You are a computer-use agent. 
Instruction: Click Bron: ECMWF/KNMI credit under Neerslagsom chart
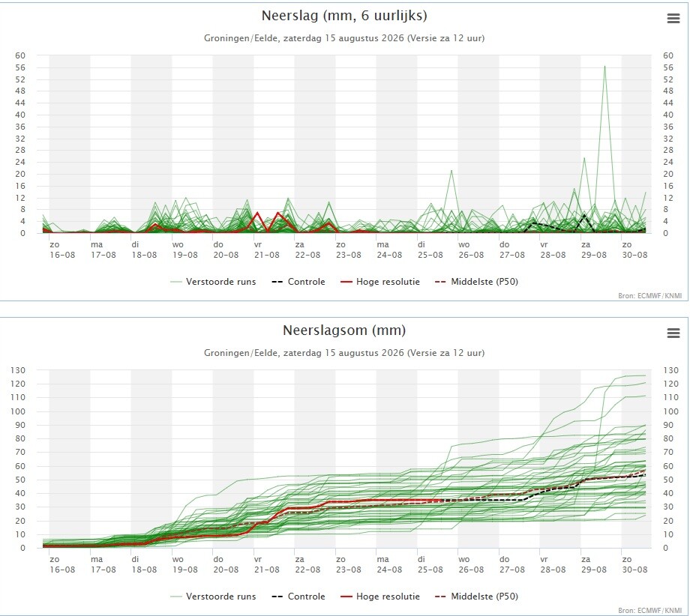click(650, 610)
